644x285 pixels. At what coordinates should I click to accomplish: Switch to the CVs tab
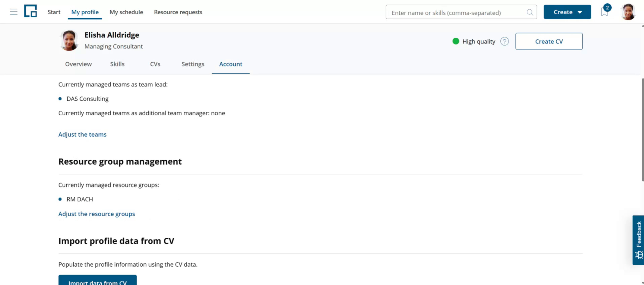[x=155, y=64]
